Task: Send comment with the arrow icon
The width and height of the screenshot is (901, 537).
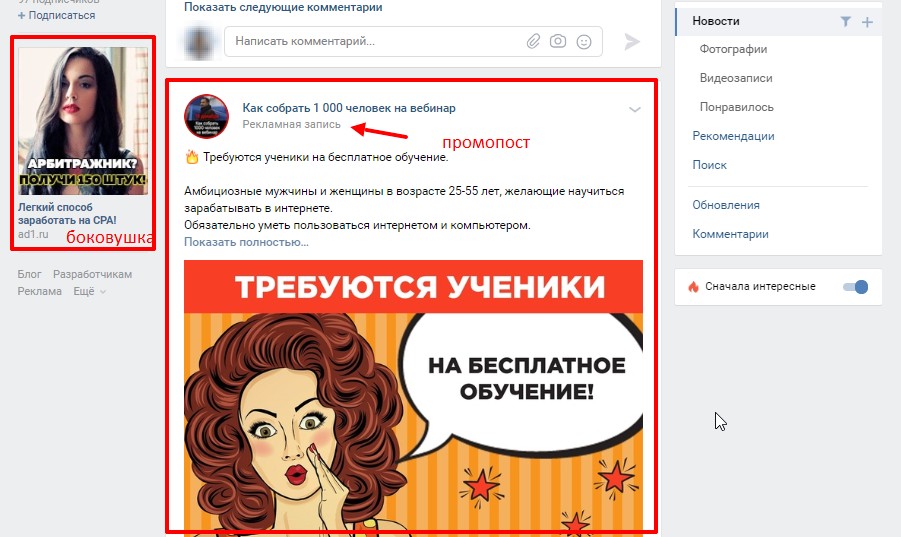Action: [632, 41]
